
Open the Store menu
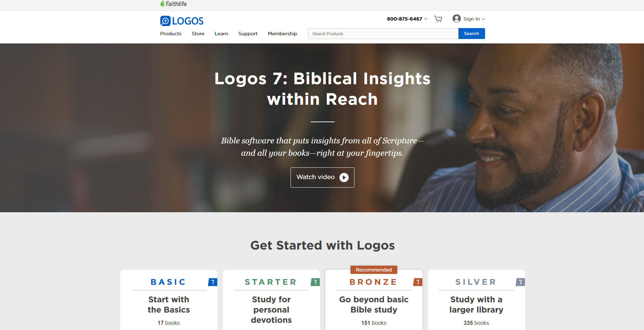198,34
